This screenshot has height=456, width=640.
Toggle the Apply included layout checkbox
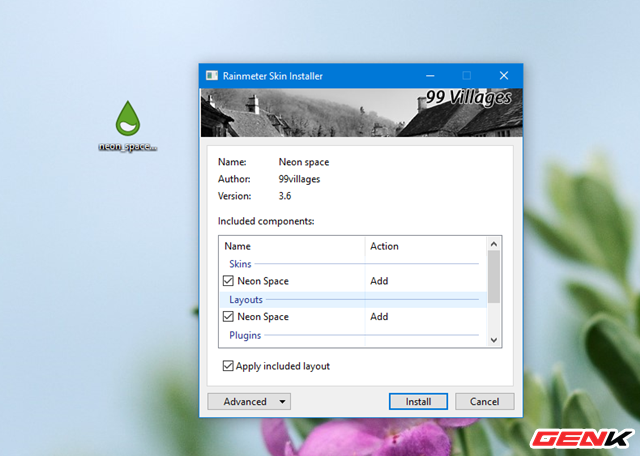pyautogui.click(x=228, y=366)
